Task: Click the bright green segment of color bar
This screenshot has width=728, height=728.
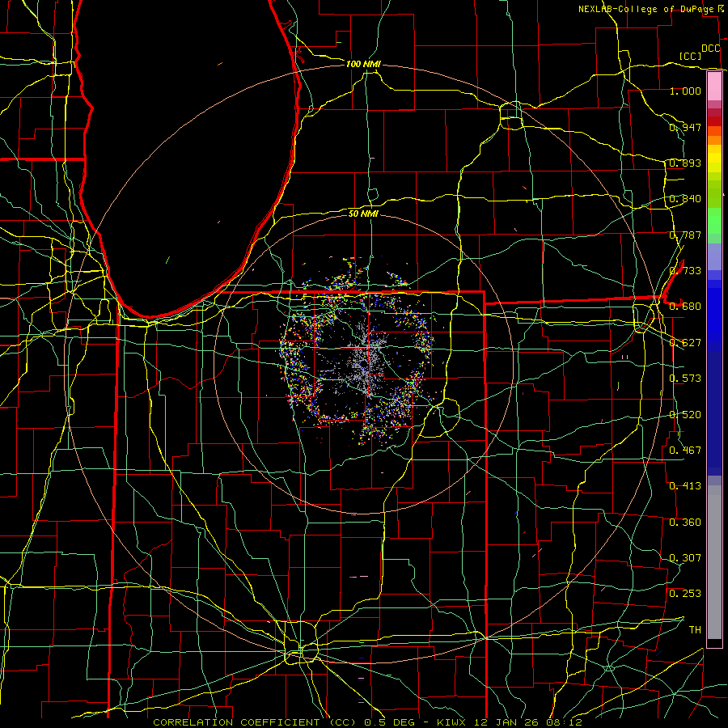Action: 714,221
